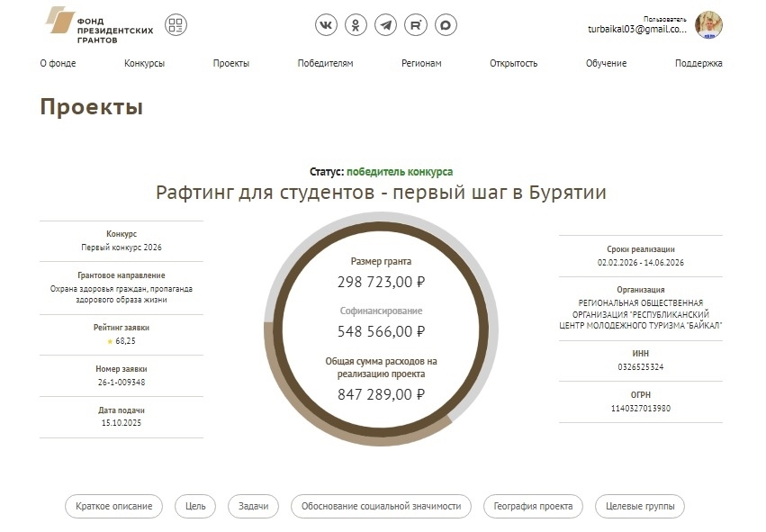Click user email turbaikal03@gmail.co...
The height and width of the screenshot is (532, 766).
[636, 29]
